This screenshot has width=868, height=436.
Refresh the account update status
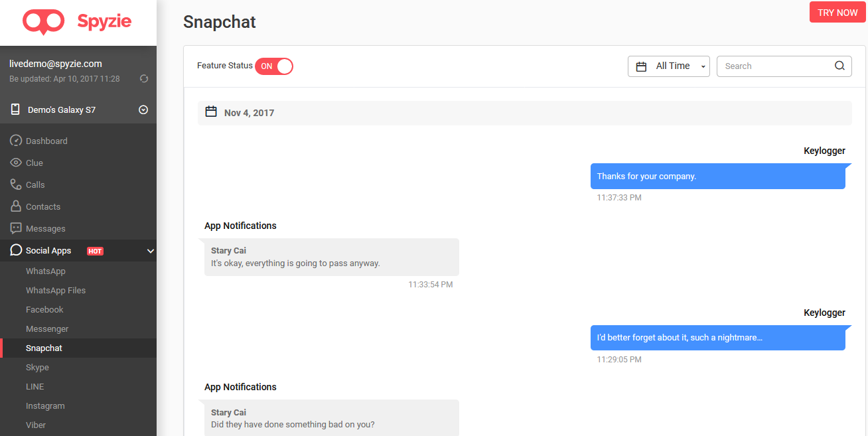click(x=144, y=78)
